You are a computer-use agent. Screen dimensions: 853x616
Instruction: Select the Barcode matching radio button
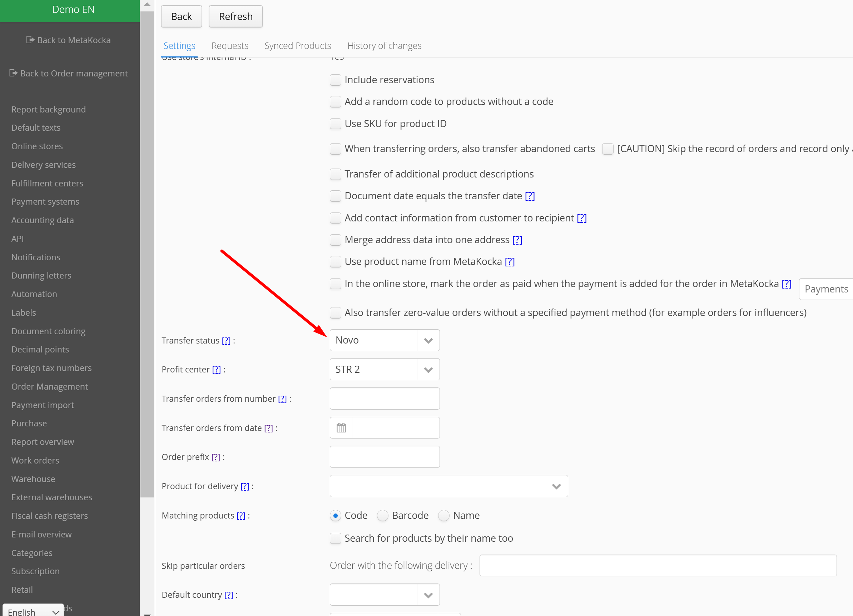pos(382,515)
